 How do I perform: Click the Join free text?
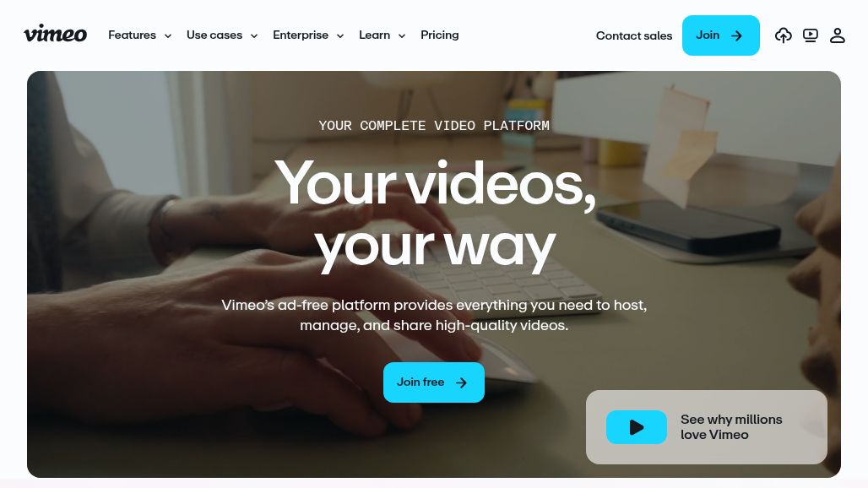[x=420, y=382]
